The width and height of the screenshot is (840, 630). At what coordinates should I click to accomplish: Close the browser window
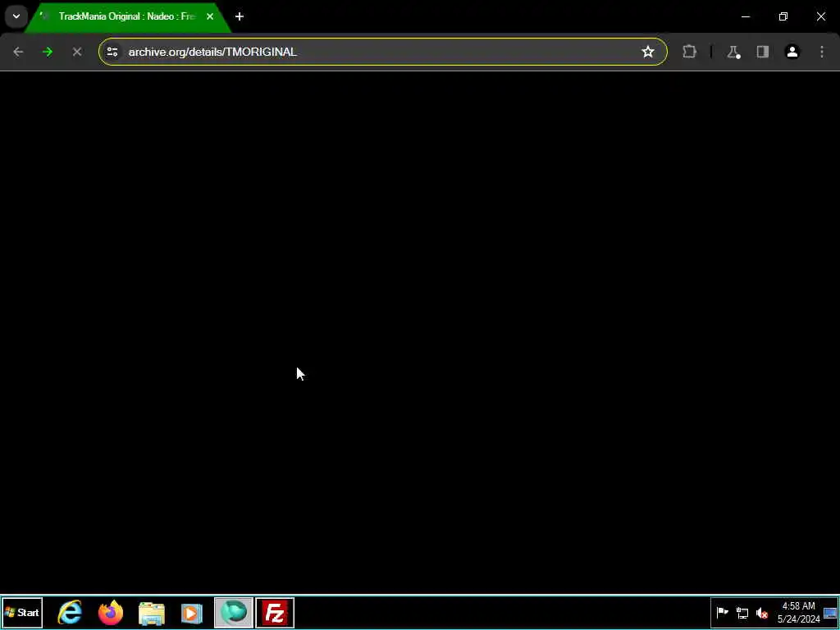(820, 16)
